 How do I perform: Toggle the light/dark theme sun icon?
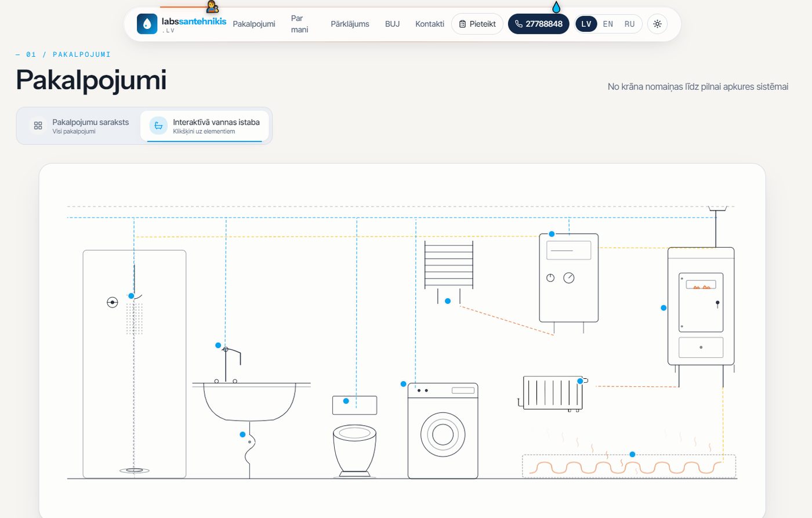tap(657, 24)
